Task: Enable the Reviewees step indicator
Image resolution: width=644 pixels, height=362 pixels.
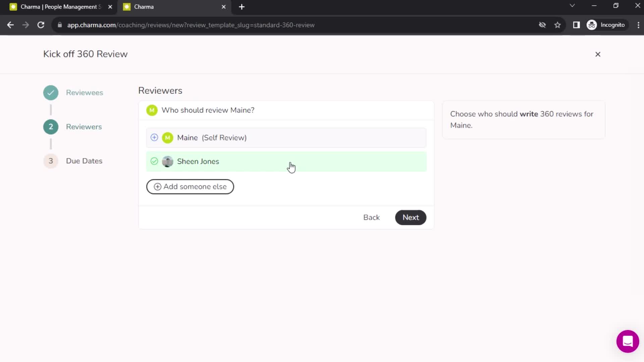Action: tap(51, 93)
